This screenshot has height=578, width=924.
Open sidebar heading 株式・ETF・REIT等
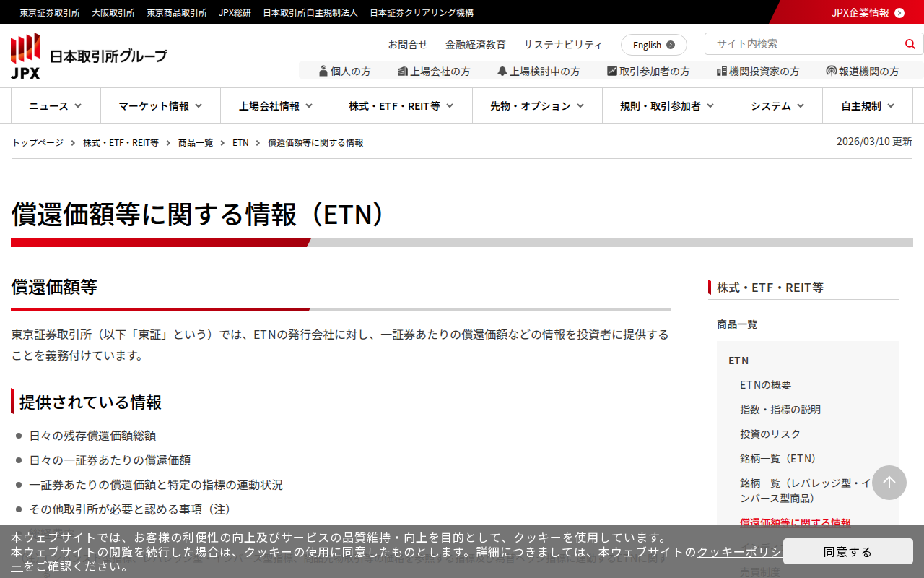tap(770, 287)
